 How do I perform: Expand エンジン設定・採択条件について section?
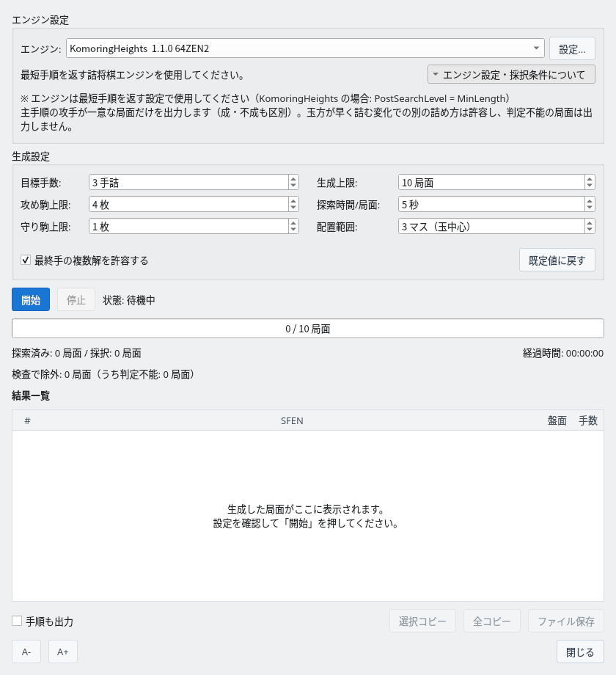(511, 75)
